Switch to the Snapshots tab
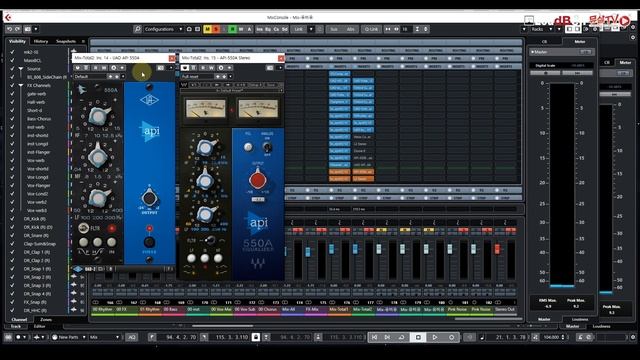 point(66,41)
